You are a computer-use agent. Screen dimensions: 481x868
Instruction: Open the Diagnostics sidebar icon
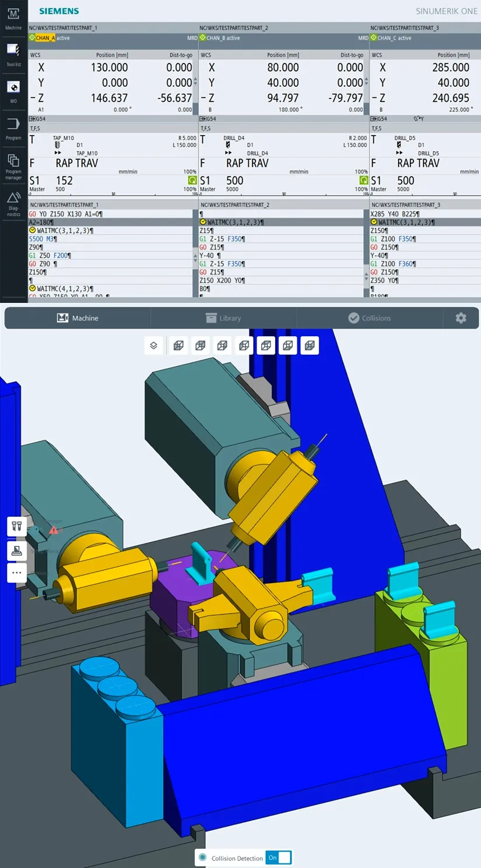[13, 204]
